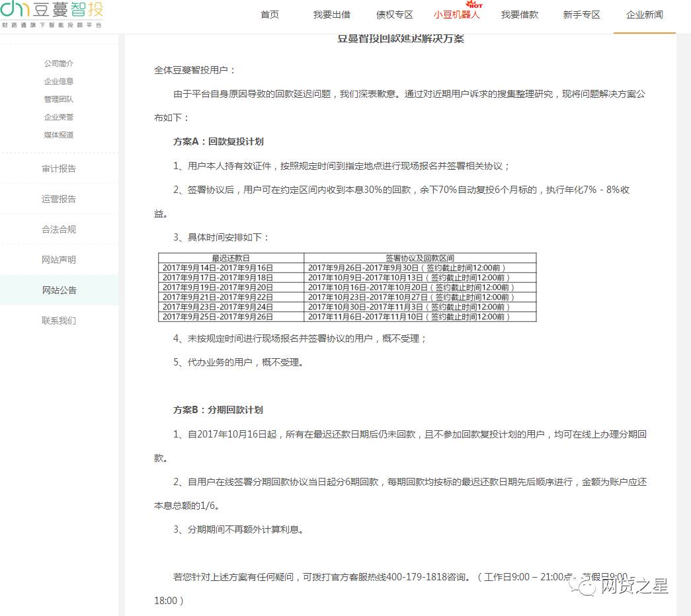This screenshot has height=616, width=691.
Task: Click the line 3、具体时间安排如下：
Action: [x=222, y=237]
